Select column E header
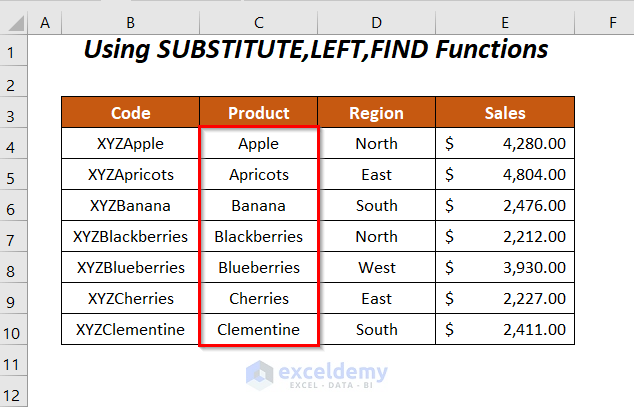Image resolution: width=634 pixels, height=407 pixels. point(504,20)
